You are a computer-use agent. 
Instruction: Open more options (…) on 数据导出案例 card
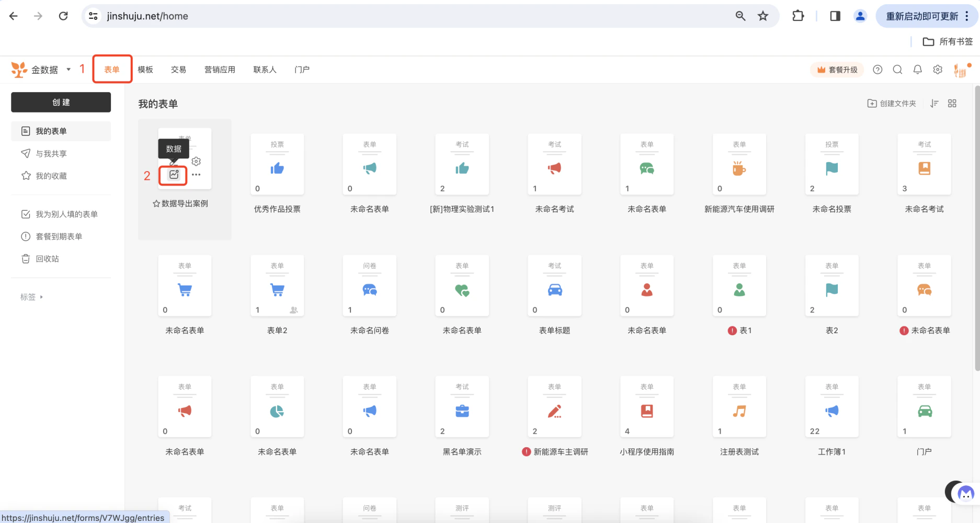point(196,175)
